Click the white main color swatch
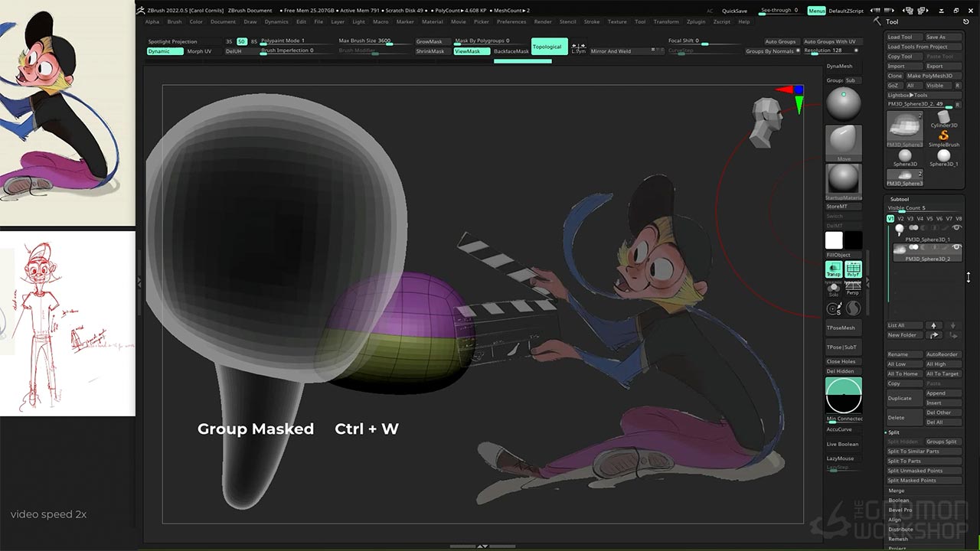The width and height of the screenshot is (980, 551). point(834,240)
